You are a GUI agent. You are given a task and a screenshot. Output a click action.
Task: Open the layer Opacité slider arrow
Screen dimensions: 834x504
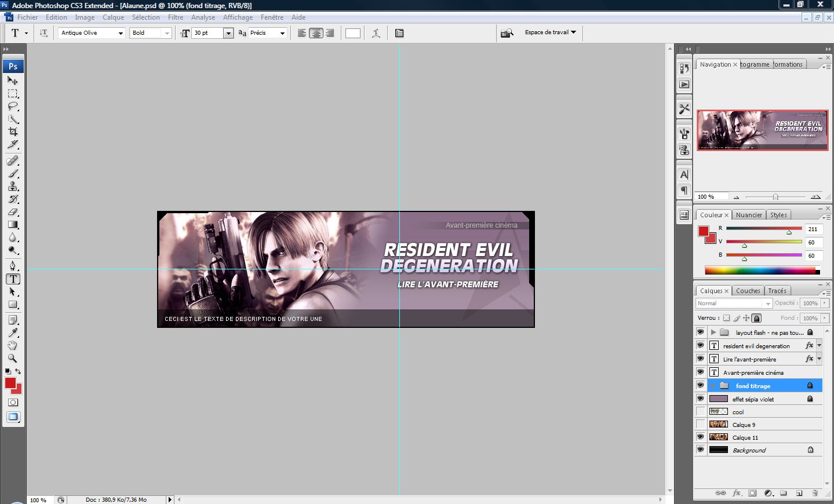(x=825, y=303)
